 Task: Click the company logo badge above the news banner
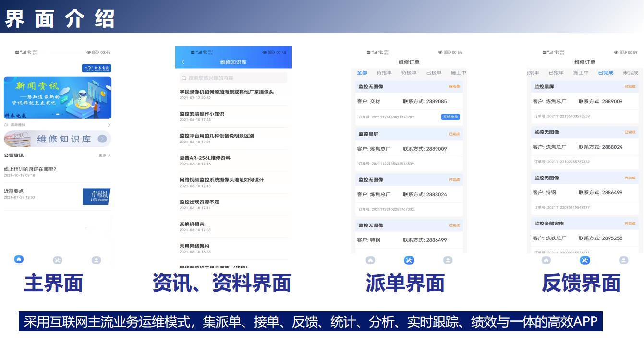click(97, 68)
